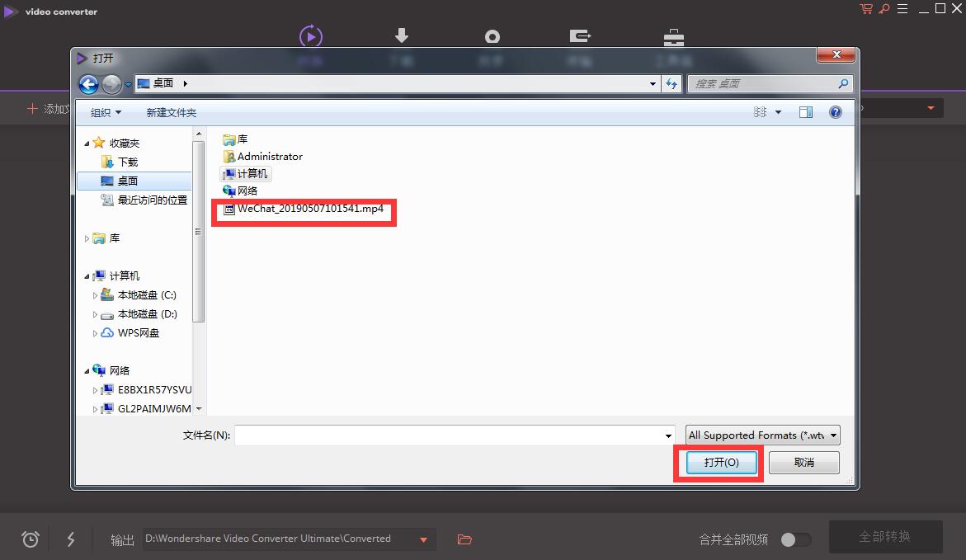Image resolution: width=966 pixels, height=560 pixels.
Task: Open the 组织 organize dropdown menu
Action: [106, 113]
